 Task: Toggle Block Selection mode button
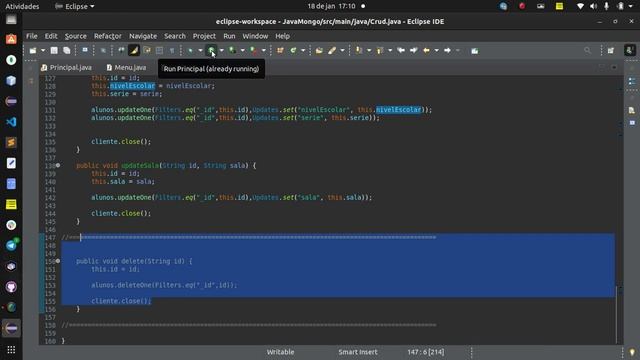pos(160,51)
